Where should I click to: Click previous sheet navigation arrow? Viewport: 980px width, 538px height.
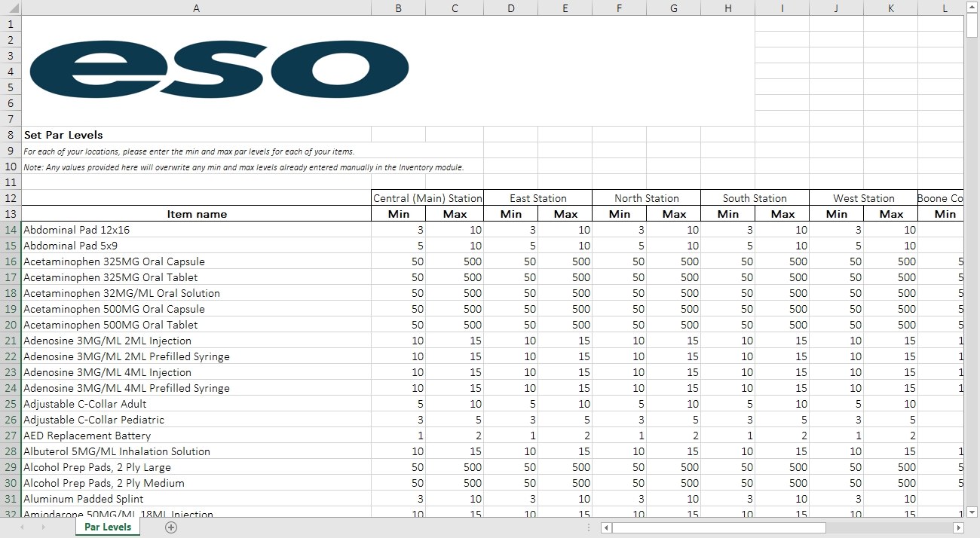click(22, 527)
